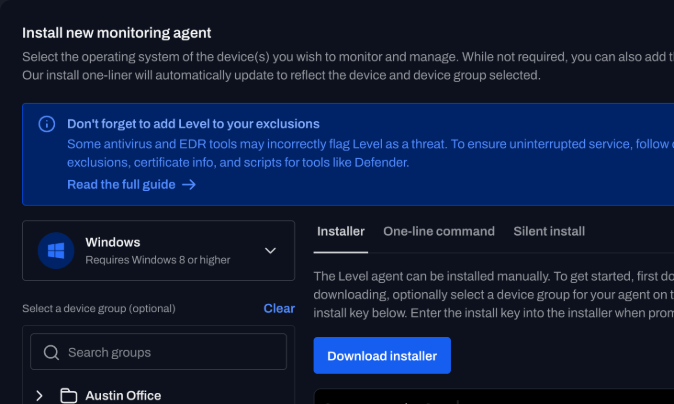This screenshot has width=674, height=404.
Task: Focus the Search groups input field
Action: pos(158,352)
